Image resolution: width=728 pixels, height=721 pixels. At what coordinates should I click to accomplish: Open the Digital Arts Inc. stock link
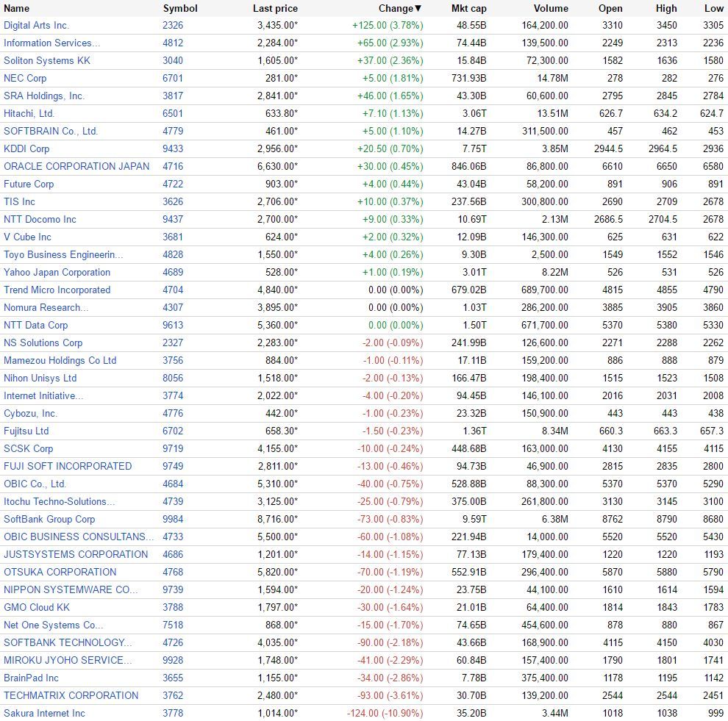[36, 25]
